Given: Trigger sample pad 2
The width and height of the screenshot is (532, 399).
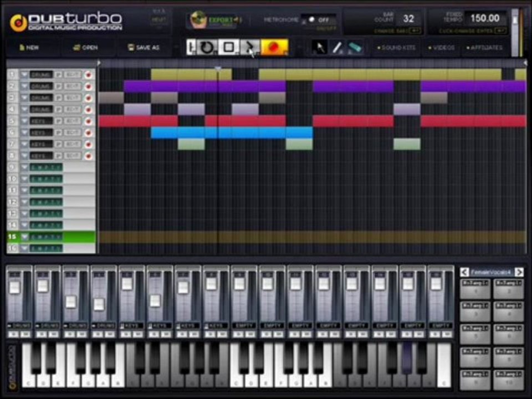Looking at the screenshot, I should click(508, 288).
